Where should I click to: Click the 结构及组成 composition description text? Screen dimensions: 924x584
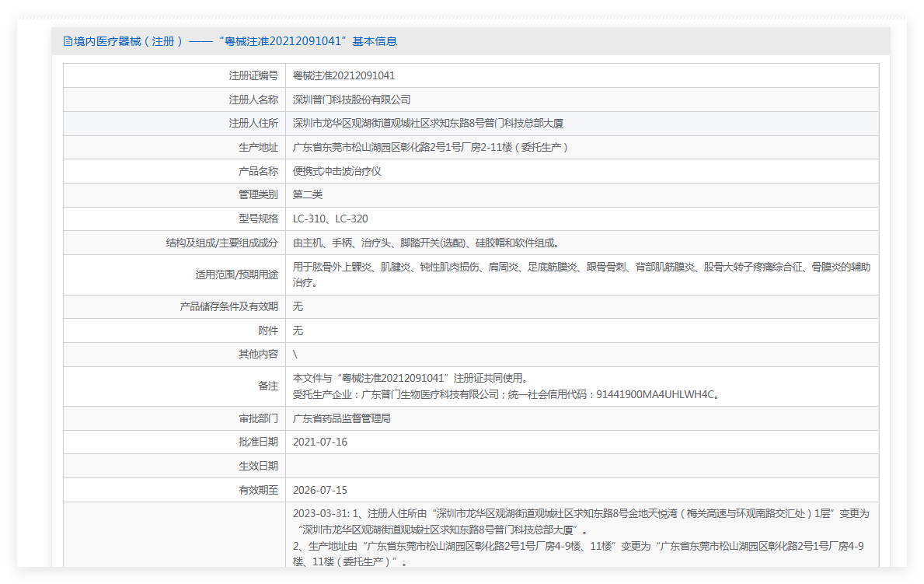(x=425, y=243)
